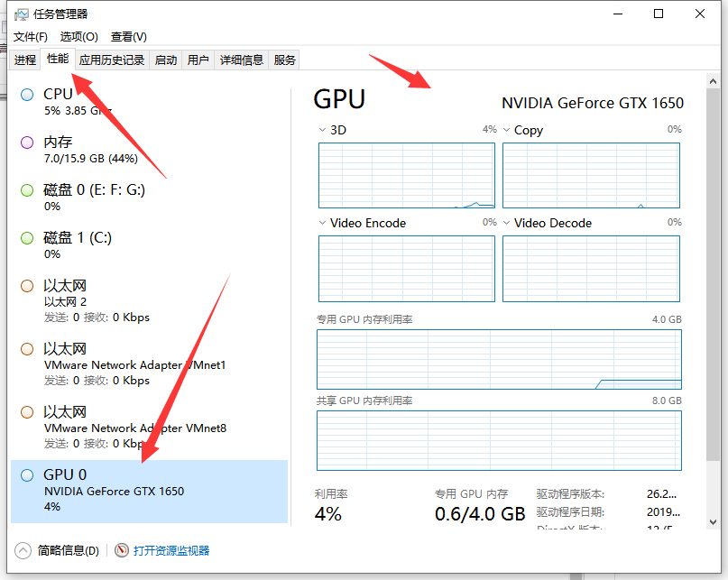
Task: Expand the Video Encode graph selector
Action: 322,223
